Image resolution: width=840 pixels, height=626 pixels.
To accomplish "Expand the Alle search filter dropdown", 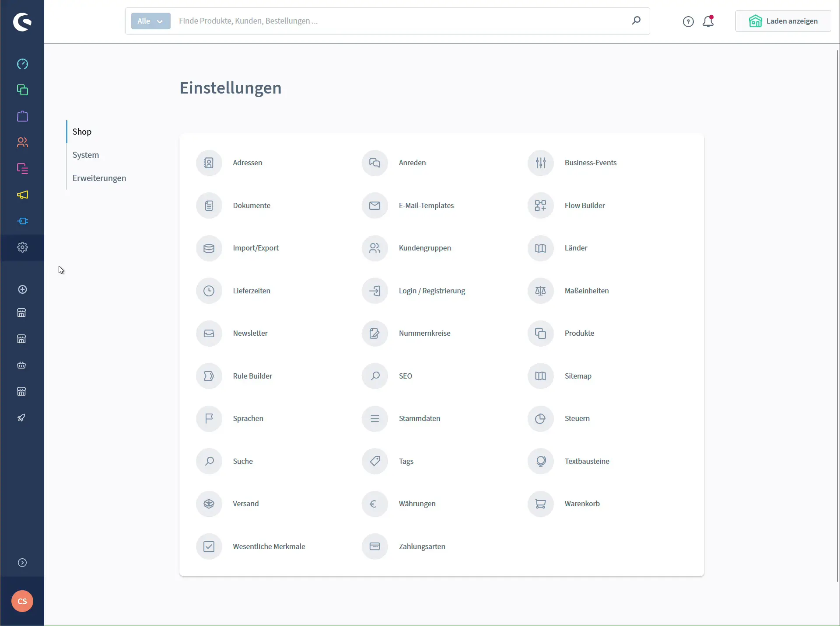I will [150, 21].
